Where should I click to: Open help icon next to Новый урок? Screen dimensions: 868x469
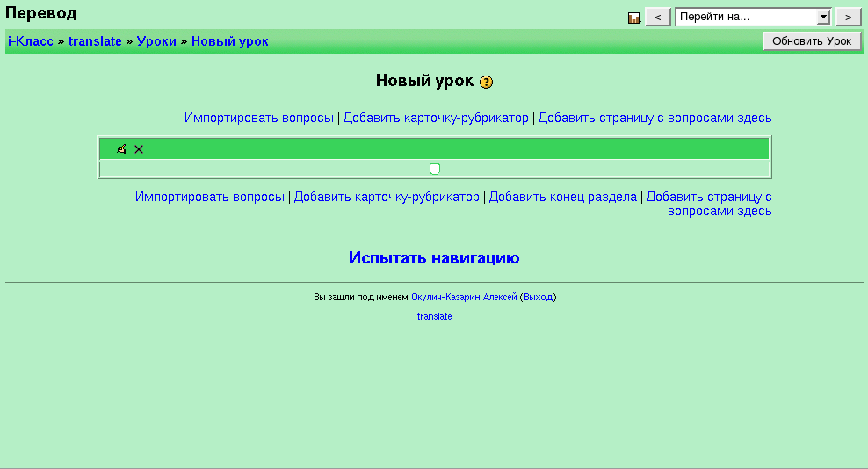pos(487,82)
